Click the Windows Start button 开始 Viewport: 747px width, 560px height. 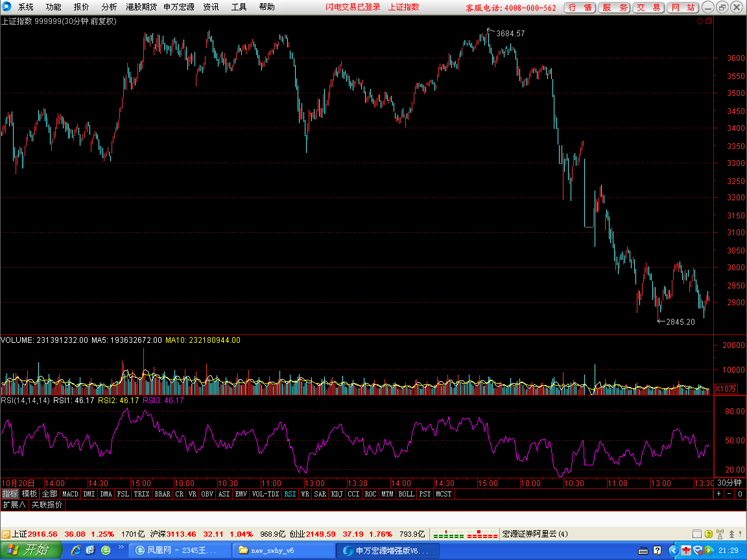(31, 550)
